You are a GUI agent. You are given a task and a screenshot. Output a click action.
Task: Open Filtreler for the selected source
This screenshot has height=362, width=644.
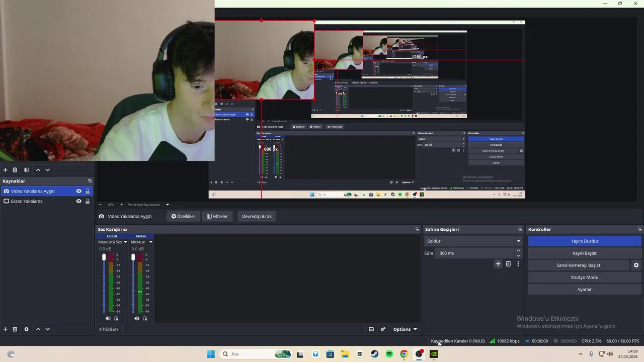[x=217, y=216]
